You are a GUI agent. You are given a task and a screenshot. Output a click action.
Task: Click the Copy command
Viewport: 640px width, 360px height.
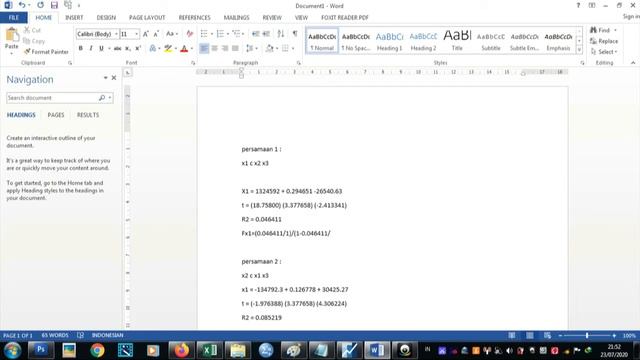point(34,41)
